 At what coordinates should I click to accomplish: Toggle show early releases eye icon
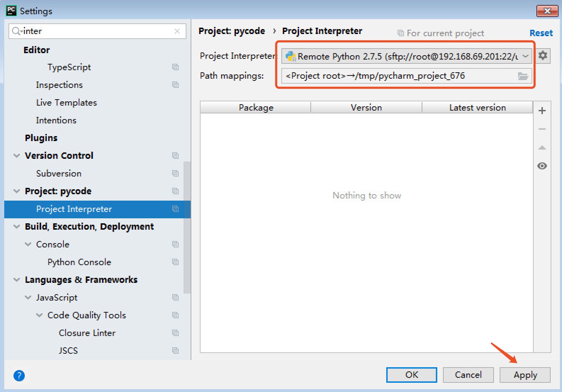click(542, 166)
